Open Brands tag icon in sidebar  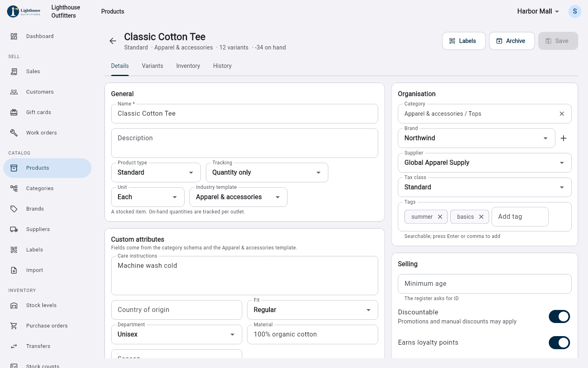coord(14,209)
